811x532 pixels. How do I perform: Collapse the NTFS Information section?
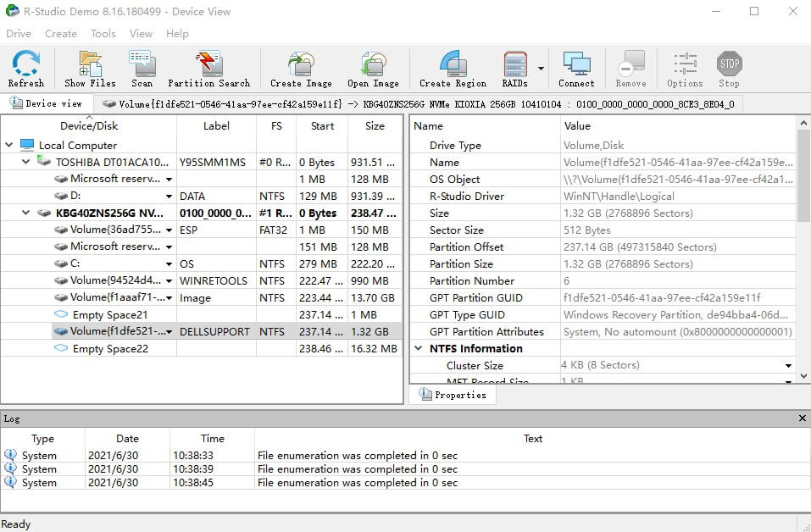pos(418,348)
